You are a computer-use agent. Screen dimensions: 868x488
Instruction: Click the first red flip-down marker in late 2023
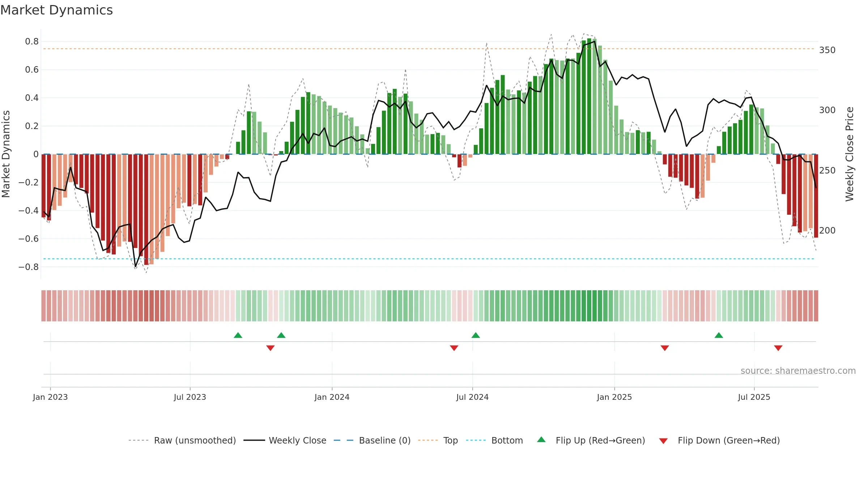[x=271, y=348]
